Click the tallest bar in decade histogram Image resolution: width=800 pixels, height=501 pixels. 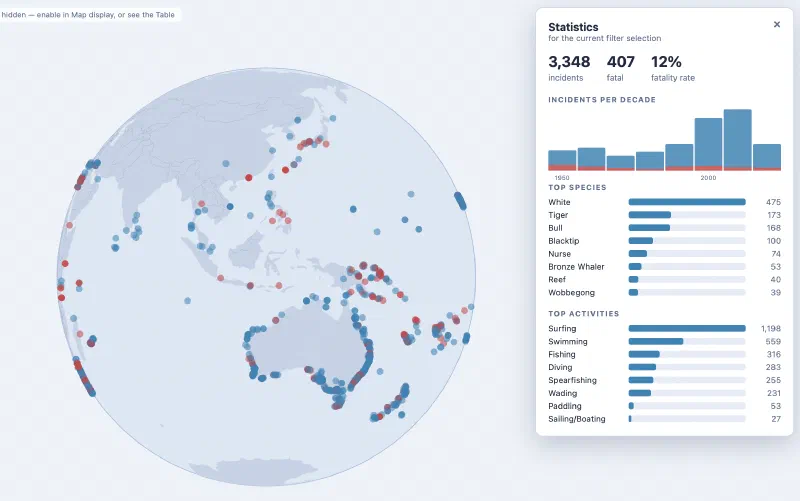737,140
